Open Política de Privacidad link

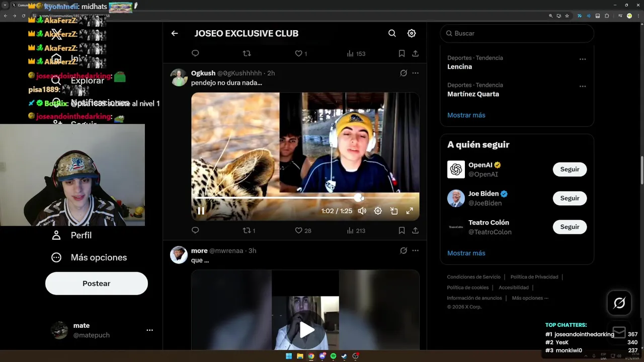pos(534,277)
